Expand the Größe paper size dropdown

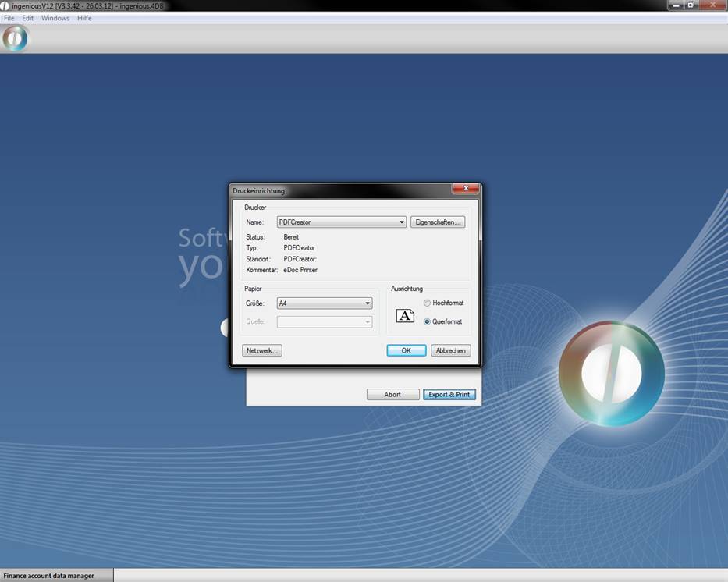(x=325, y=303)
